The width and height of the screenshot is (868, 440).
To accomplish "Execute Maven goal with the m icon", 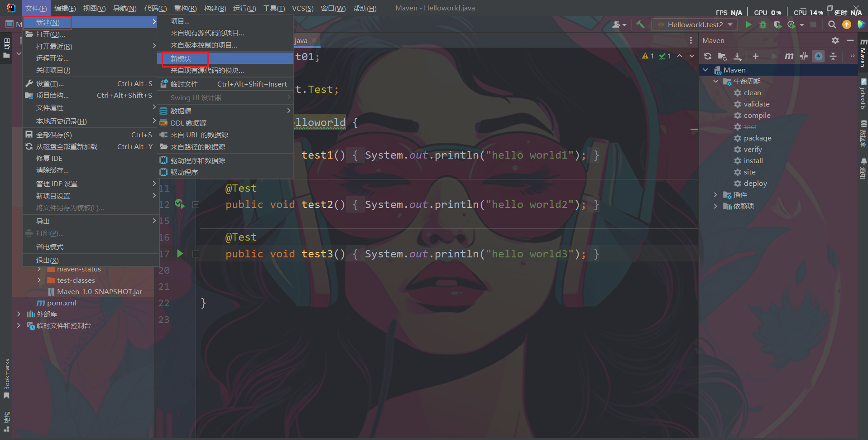I will pyautogui.click(x=789, y=56).
